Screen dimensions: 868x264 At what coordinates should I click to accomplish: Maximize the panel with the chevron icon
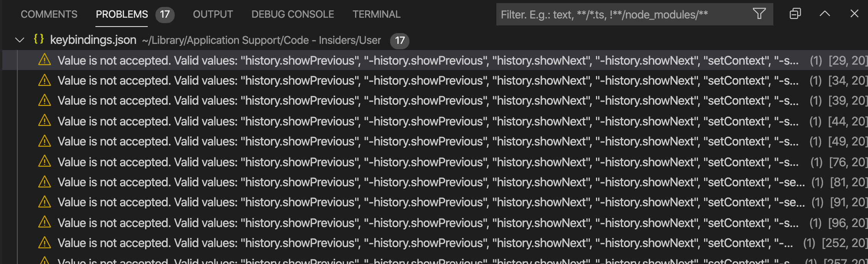825,14
